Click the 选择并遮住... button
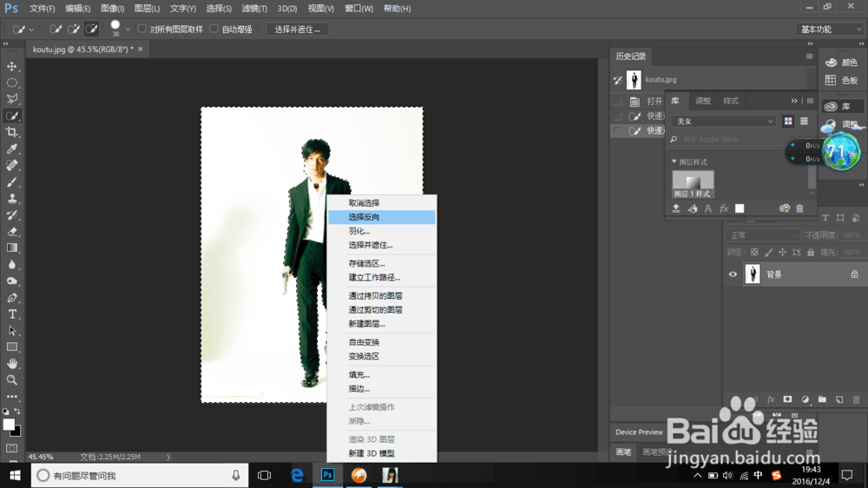 coord(298,29)
